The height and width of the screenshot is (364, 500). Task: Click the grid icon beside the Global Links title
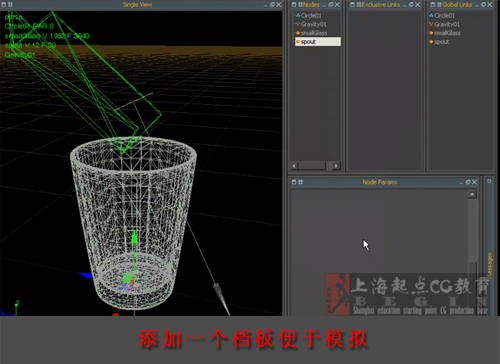point(439,5)
